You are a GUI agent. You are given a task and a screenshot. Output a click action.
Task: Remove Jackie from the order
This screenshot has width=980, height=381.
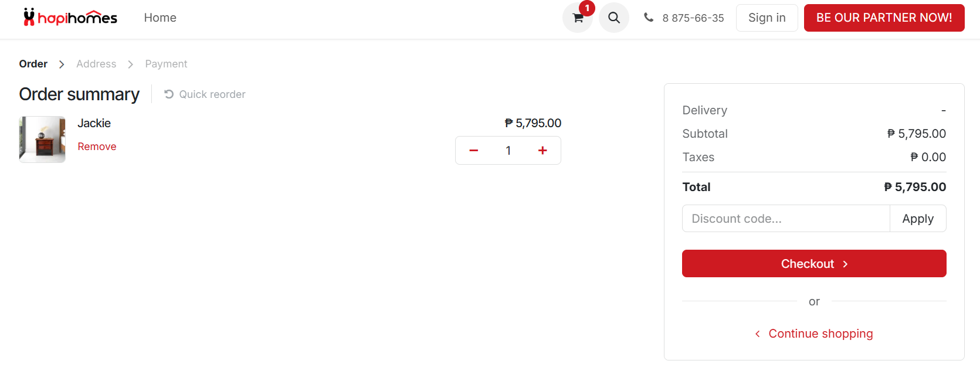coord(97,147)
